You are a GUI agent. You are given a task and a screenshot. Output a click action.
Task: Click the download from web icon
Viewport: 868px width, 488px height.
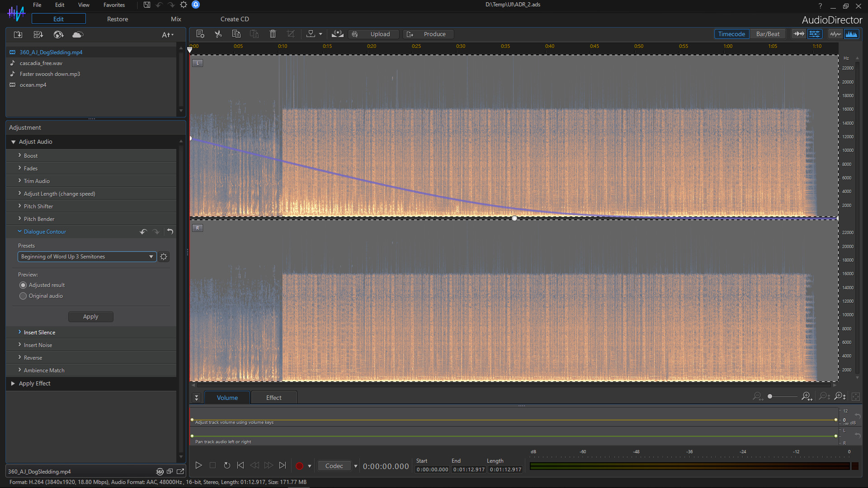(58, 34)
